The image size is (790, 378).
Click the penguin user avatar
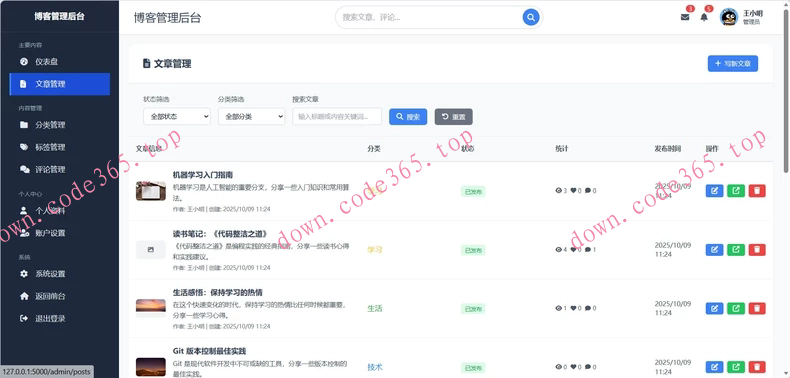[729, 17]
